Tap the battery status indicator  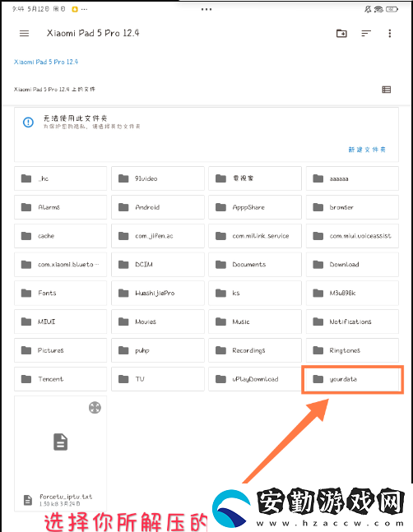[x=392, y=9]
